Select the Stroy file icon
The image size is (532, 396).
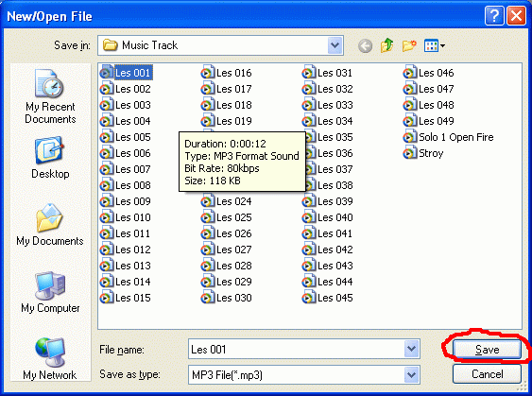pos(409,153)
